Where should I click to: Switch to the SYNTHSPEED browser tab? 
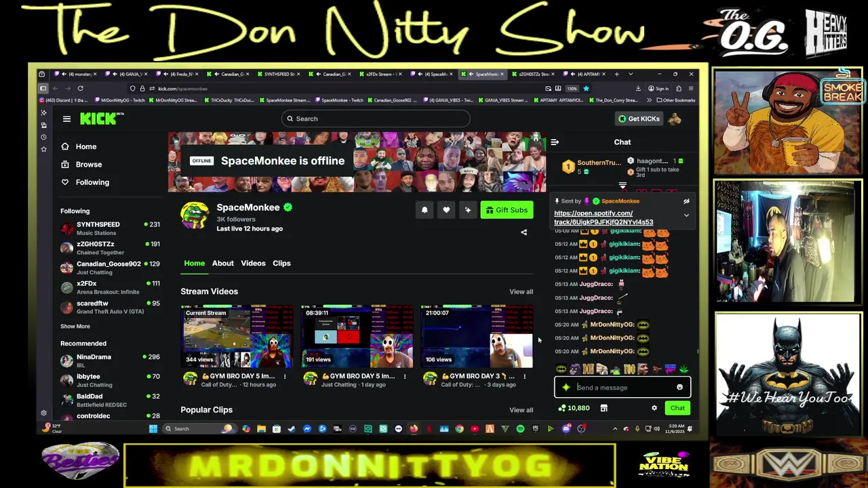click(x=278, y=74)
